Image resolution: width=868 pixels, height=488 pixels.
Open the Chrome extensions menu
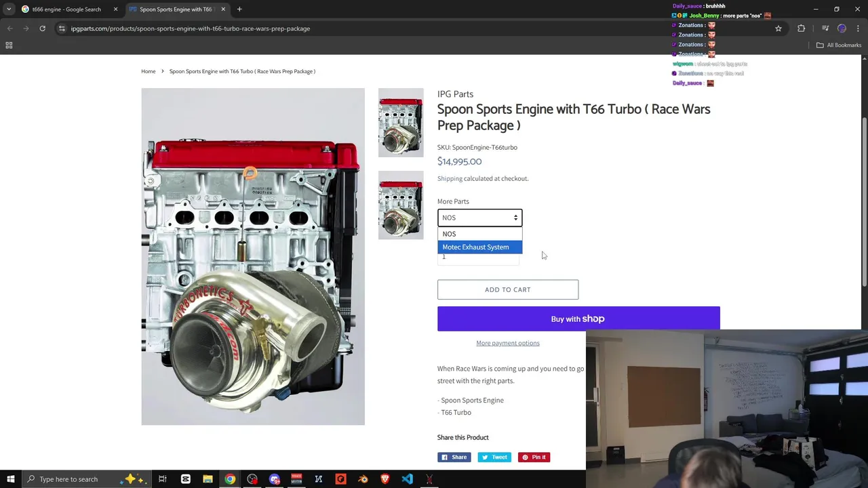coord(802,28)
